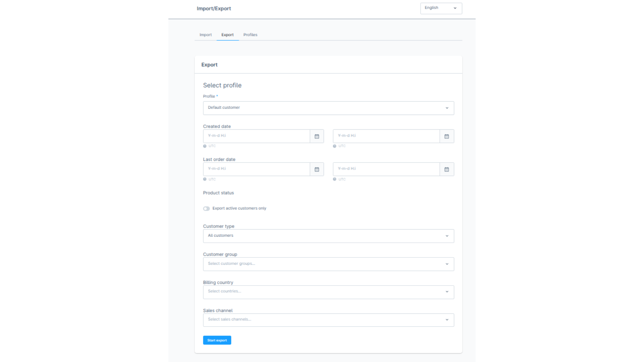
Task: Click UTC info icon under Created date end
Action: (335, 146)
